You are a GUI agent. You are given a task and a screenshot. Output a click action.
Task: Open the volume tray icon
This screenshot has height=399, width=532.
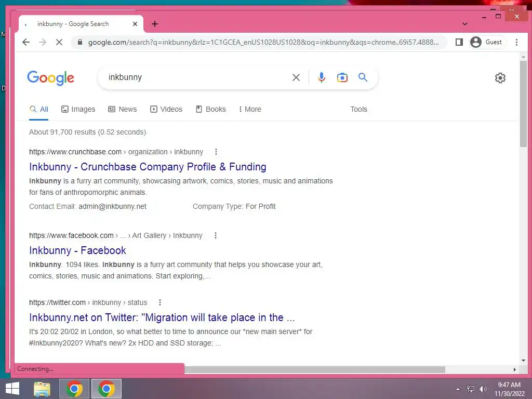point(483,389)
